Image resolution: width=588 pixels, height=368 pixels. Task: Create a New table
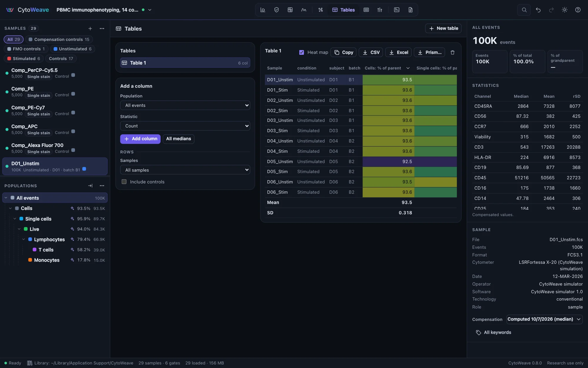point(443,28)
